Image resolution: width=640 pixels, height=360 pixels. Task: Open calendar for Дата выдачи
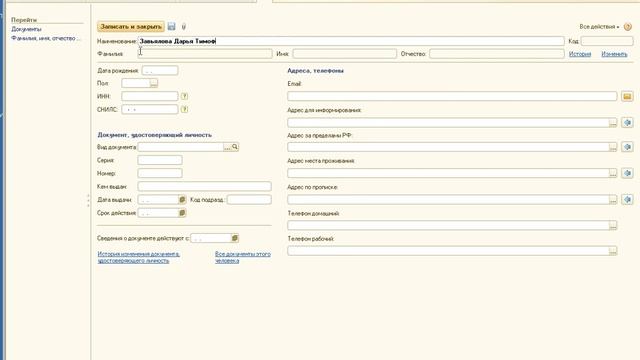pos(182,200)
